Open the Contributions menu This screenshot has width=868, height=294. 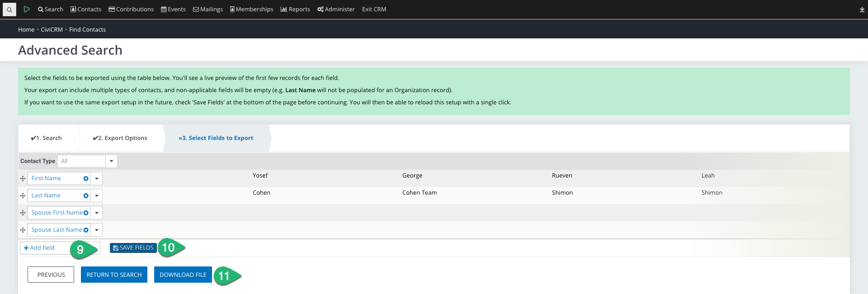[x=131, y=9]
